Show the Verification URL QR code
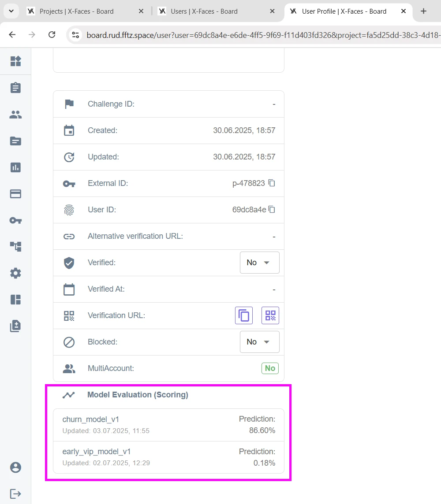This screenshot has width=441, height=504. click(270, 315)
